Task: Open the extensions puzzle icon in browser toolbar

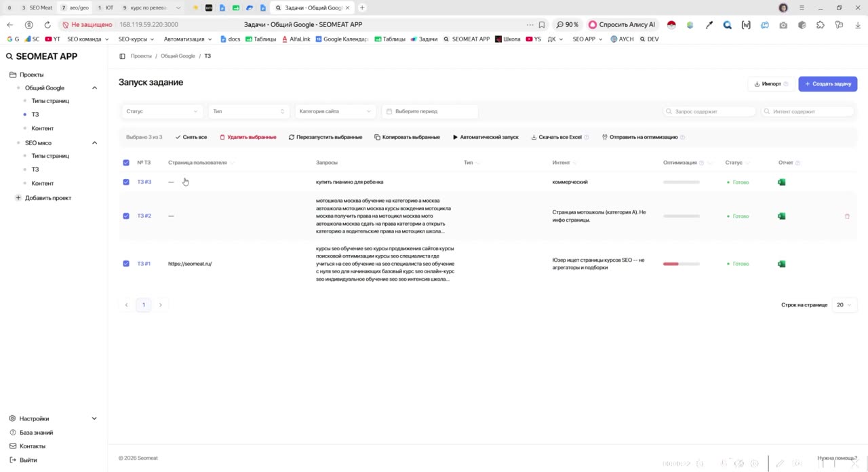Action: pyautogui.click(x=821, y=24)
